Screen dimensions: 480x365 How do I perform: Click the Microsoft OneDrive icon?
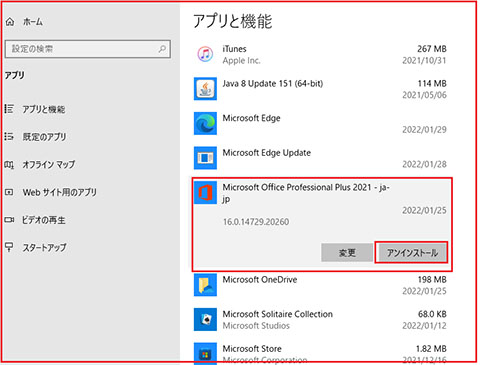click(205, 285)
